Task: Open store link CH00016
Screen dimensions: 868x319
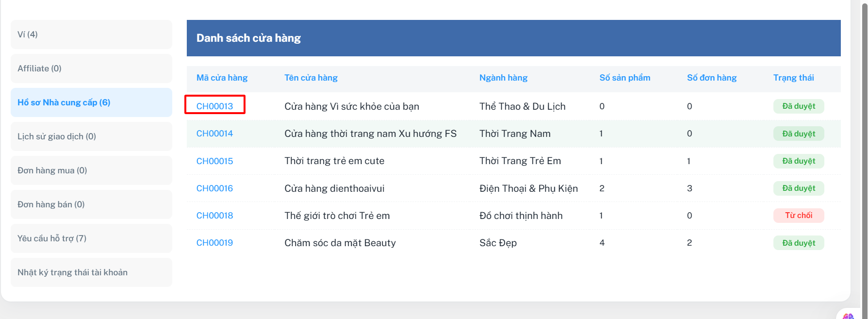Action: [214, 188]
